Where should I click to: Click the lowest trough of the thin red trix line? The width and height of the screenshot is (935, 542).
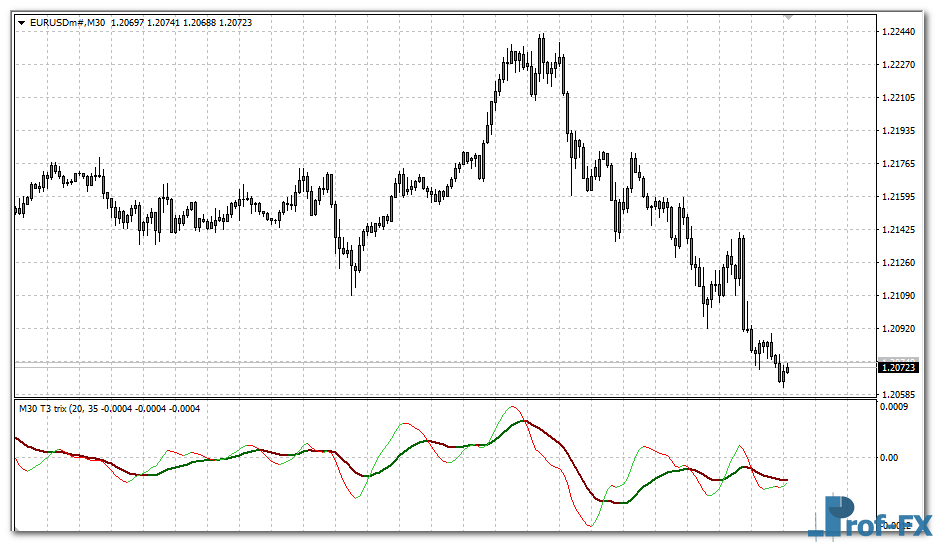(x=586, y=526)
